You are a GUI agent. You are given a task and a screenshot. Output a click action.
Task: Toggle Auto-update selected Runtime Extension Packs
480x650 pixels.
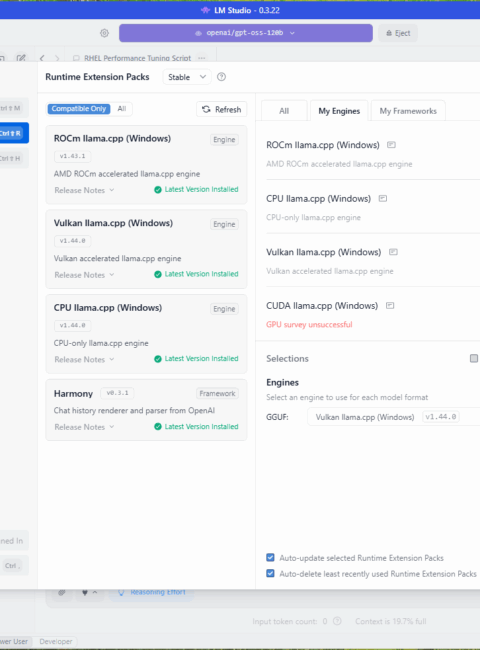click(x=270, y=558)
